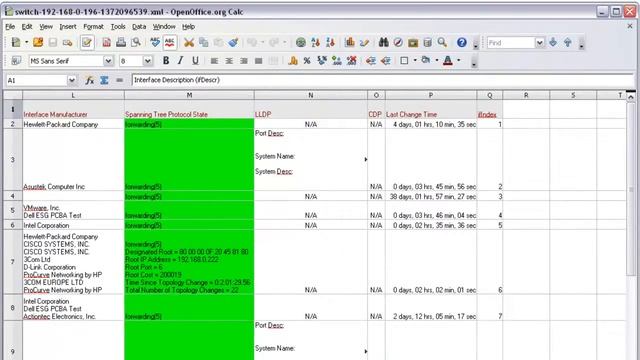Export directly as PDF

pyautogui.click(x=107, y=42)
